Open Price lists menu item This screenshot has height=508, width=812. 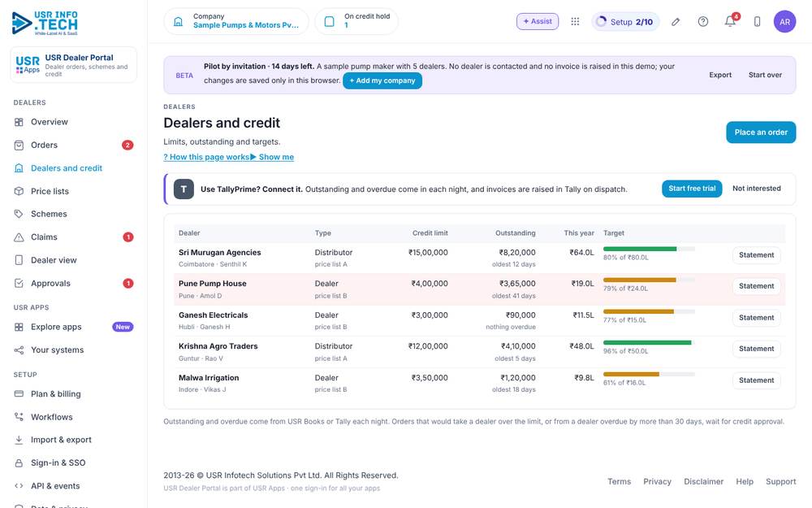(74, 191)
